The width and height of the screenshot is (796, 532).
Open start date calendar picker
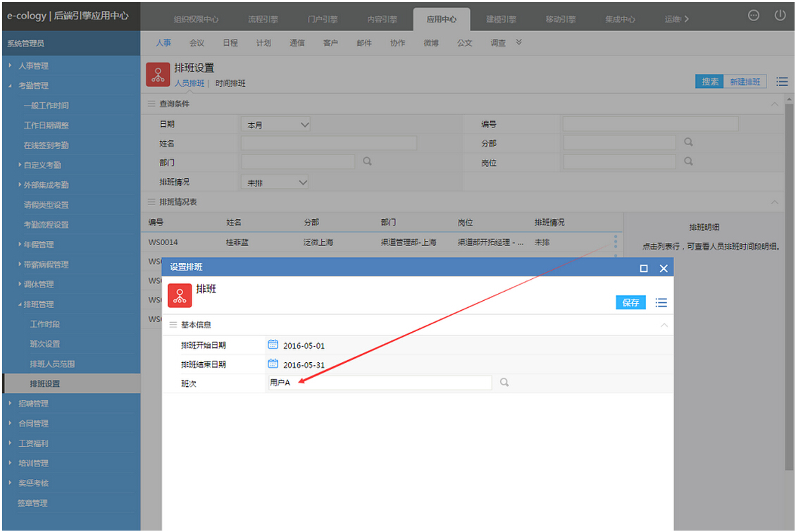273,345
